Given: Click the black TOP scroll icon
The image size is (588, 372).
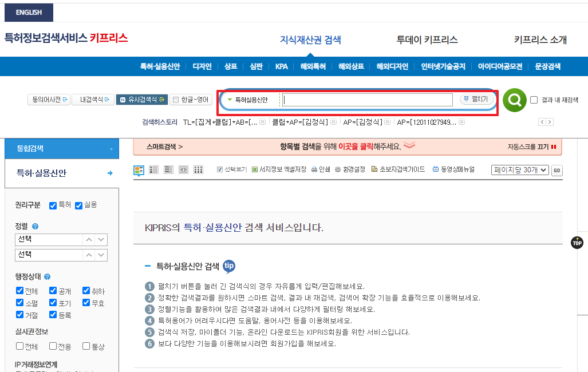Looking at the screenshot, I should coord(577,243).
